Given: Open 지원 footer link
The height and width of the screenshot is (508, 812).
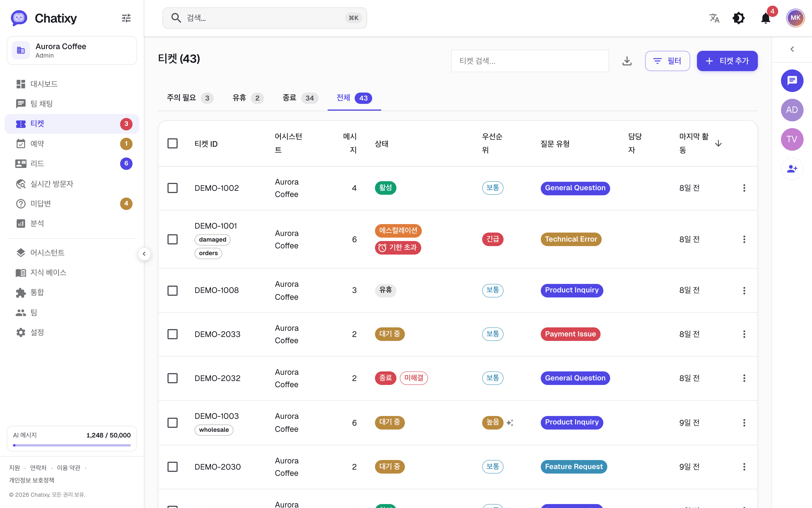Looking at the screenshot, I should (x=14, y=468).
